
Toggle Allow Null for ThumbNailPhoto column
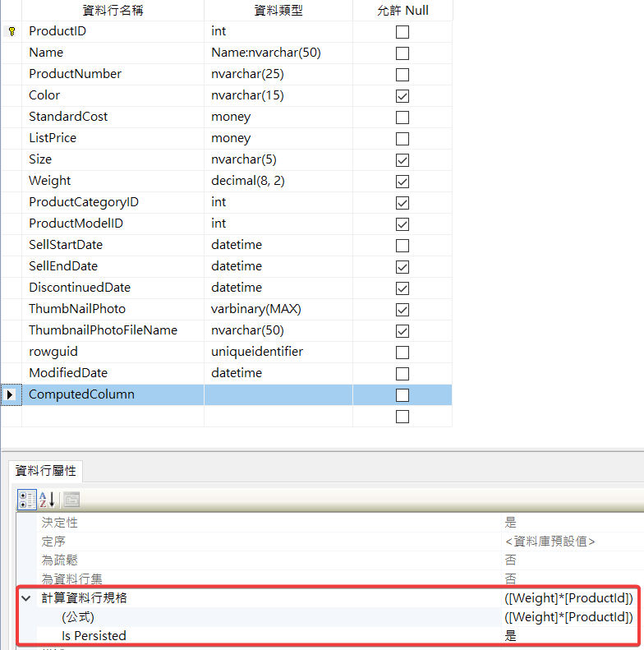click(402, 310)
